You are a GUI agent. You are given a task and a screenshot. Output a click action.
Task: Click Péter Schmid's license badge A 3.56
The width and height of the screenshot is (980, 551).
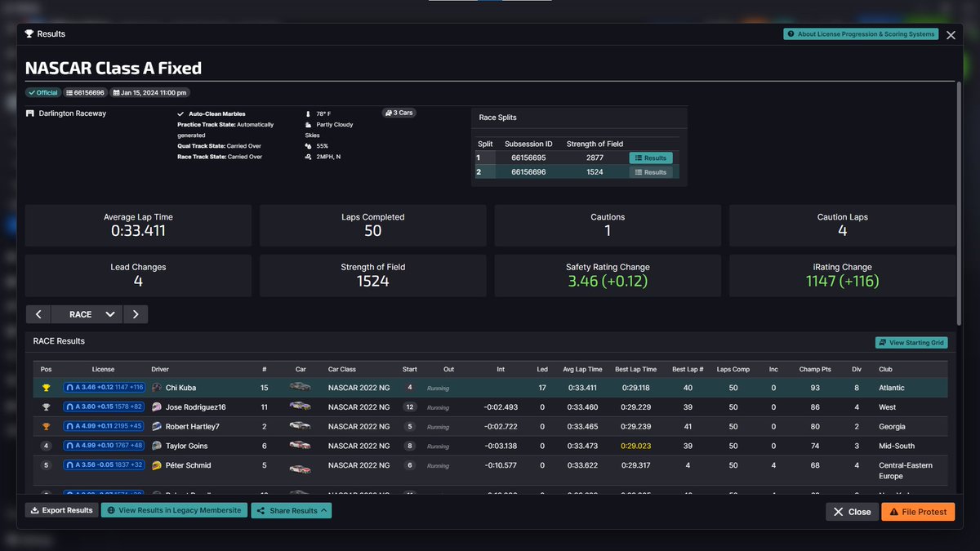105,465
